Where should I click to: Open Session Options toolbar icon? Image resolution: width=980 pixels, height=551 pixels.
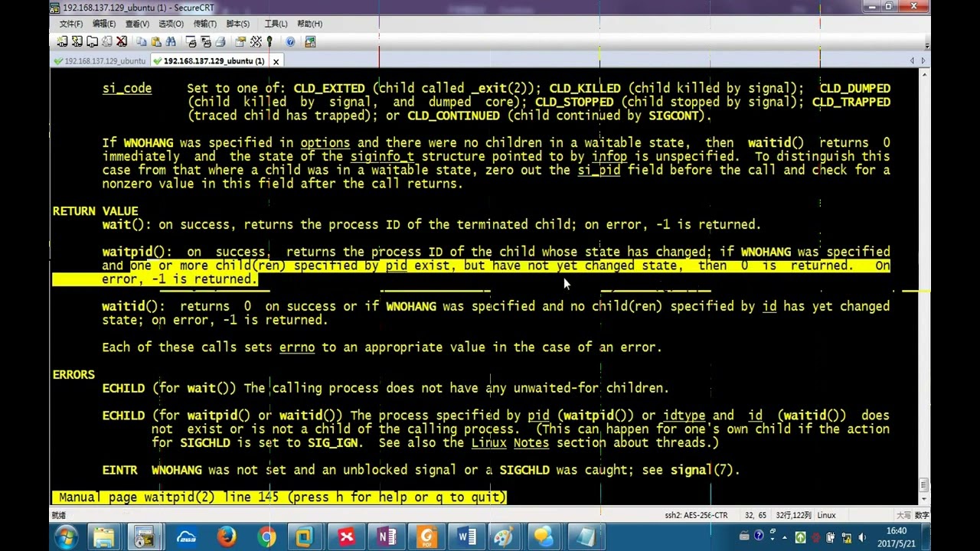point(240,42)
